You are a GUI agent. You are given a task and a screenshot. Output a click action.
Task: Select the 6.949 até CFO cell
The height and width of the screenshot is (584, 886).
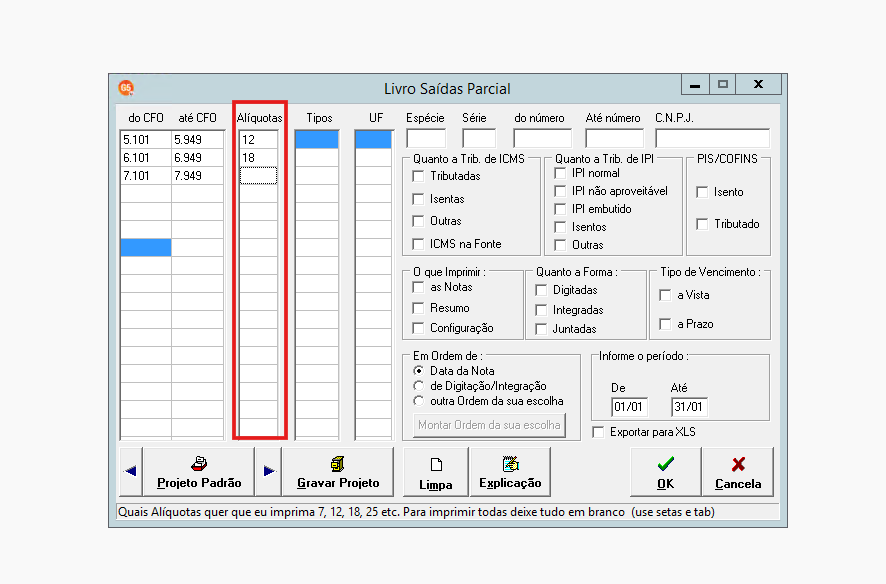(x=198, y=158)
